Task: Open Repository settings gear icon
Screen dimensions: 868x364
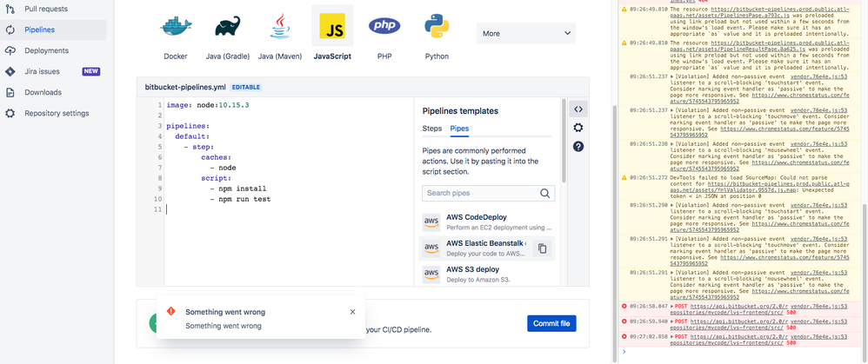Action: pos(10,114)
